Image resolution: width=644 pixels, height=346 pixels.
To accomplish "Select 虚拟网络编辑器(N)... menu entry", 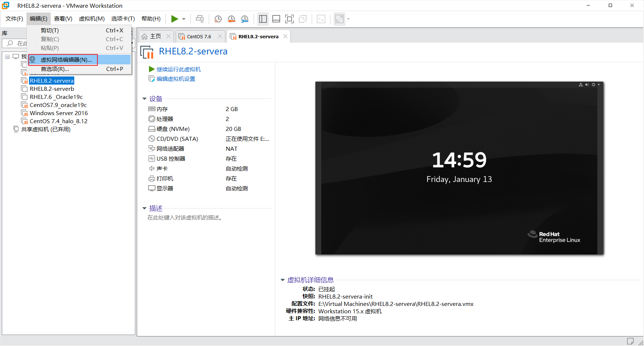I will [80, 60].
